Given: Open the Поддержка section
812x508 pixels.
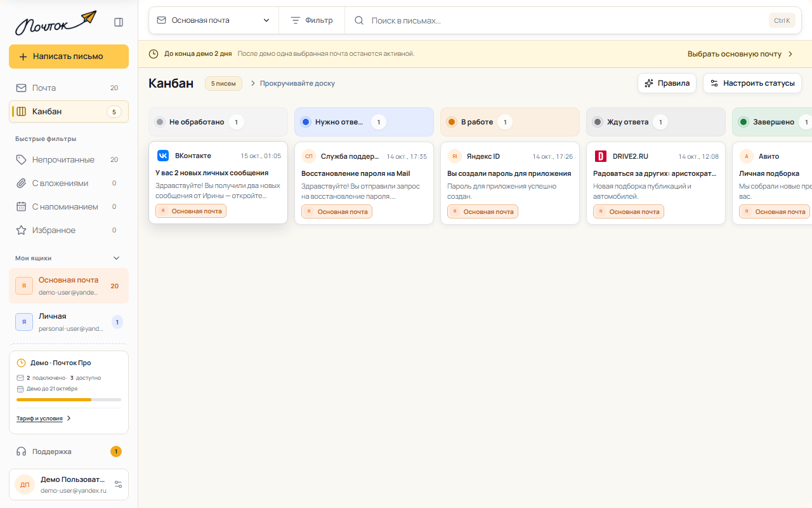Looking at the screenshot, I should [69, 451].
